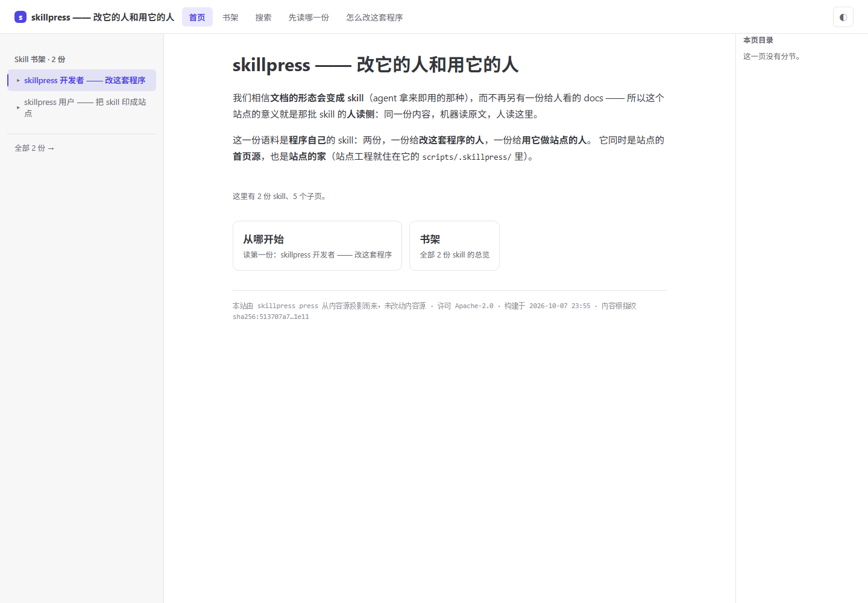Viewport: 868px width, 603px height.
Task: Click the main page heading title
Action: [376, 65]
